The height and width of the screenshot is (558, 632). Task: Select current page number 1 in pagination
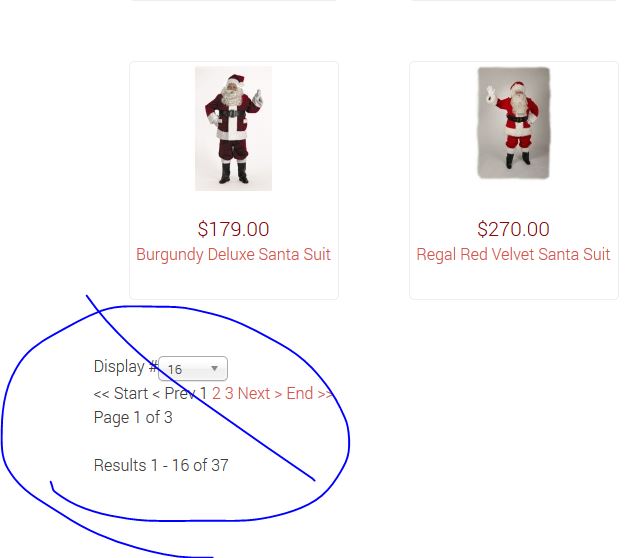(203, 394)
